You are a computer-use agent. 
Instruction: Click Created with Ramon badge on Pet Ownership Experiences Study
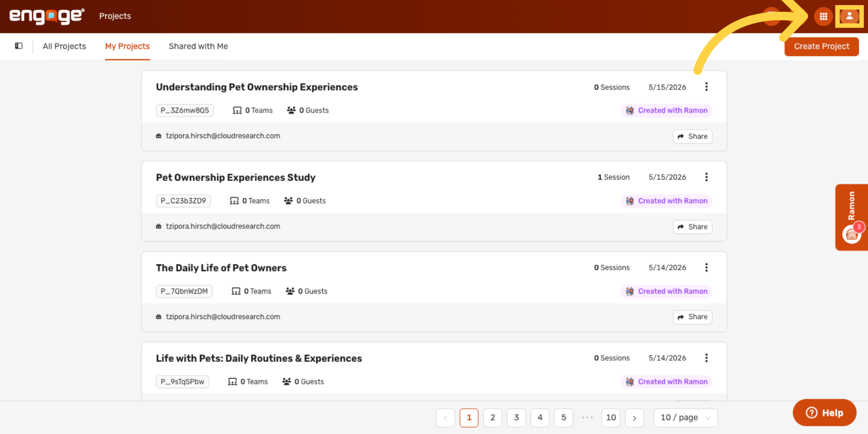click(666, 201)
